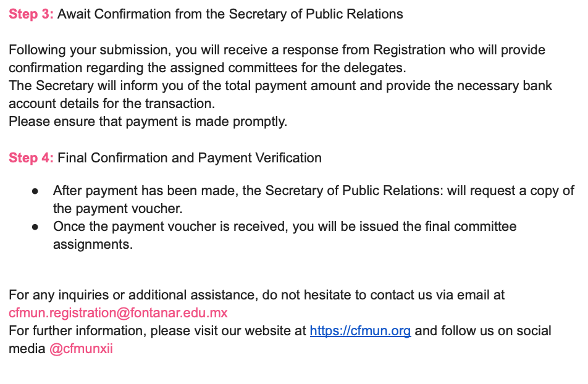Click the cfmun.registration@fontanar.edu.mx email address
Image resolution: width=588 pixels, height=384 pixels.
click(x=118, y=313)
